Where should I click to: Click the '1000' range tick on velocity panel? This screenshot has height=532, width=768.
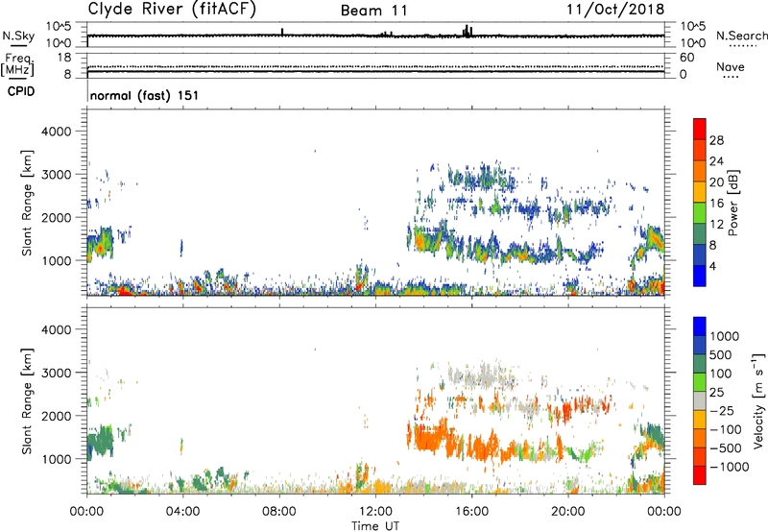tap(57, 459)
